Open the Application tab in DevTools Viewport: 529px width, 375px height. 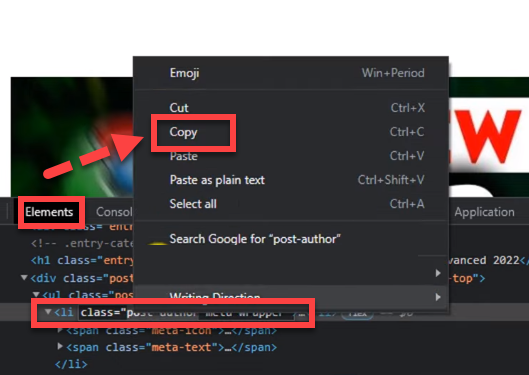point(484,212)
